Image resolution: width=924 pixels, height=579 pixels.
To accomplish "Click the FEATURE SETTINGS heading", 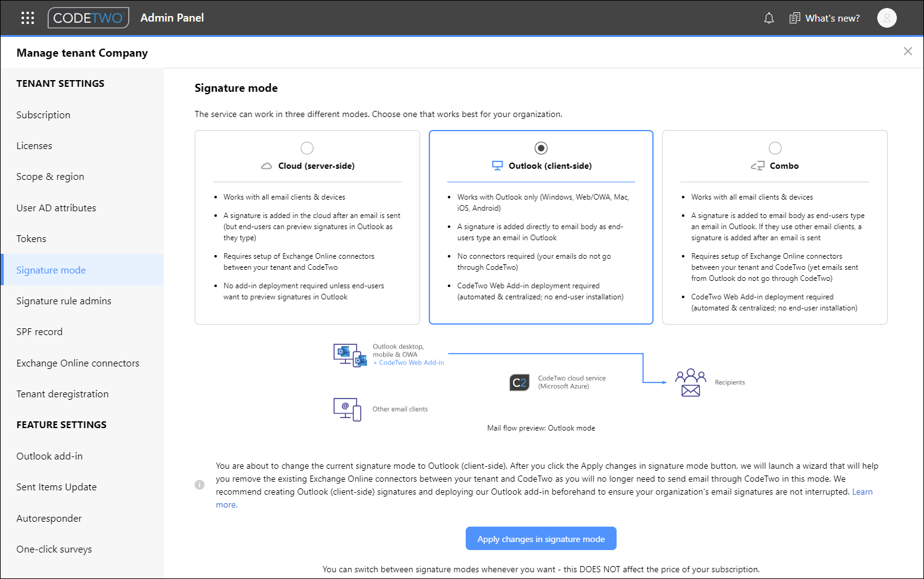I will (62, 424).
